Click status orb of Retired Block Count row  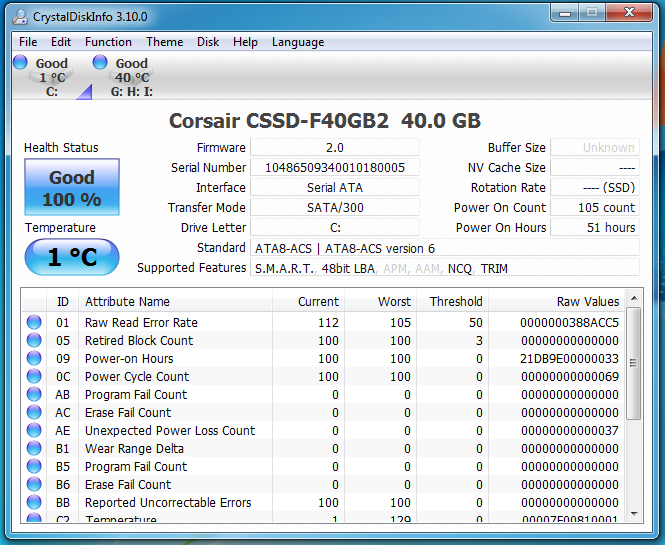[x=34, y=340]
